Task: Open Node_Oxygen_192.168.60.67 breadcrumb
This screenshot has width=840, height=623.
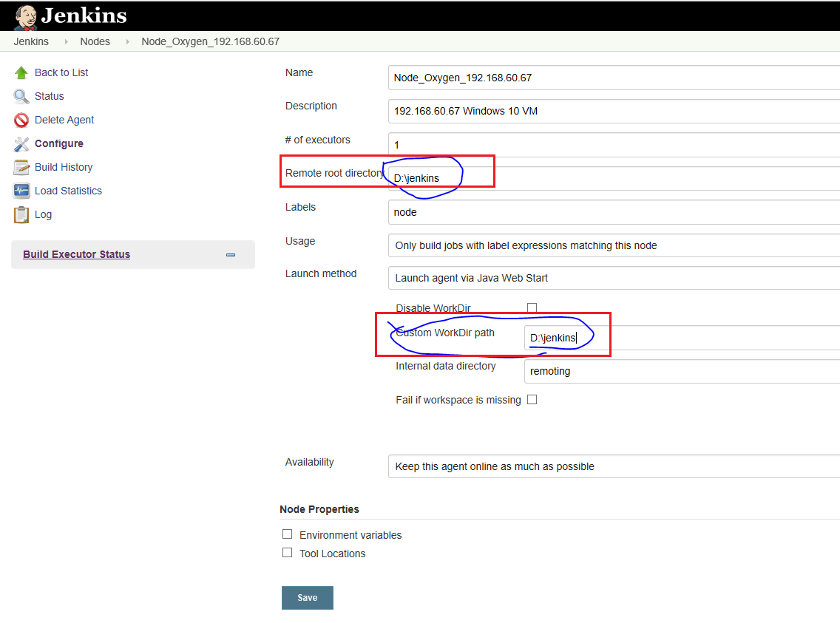Action: click(211, 41)
